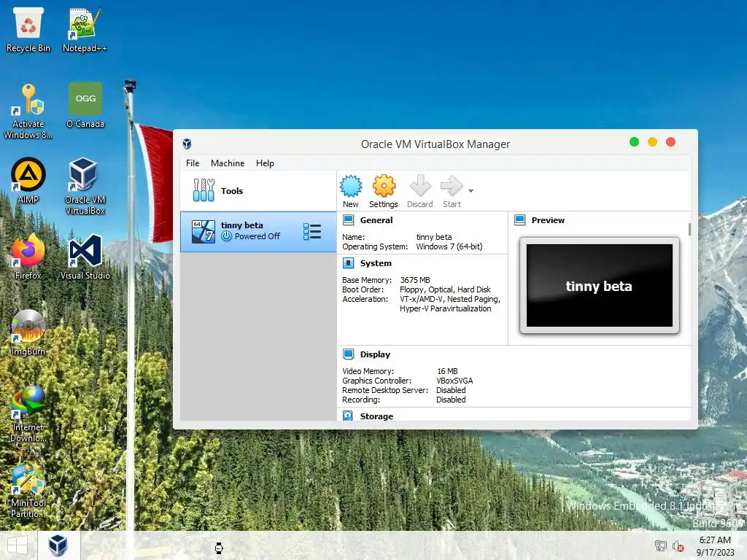This screenshot has height=560, width=747.
Task: Open the Machine menu
Action: 228,163
